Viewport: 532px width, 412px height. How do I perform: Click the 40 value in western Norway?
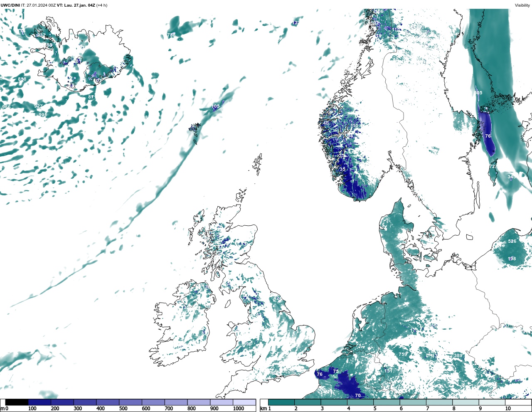click(326, 123)
